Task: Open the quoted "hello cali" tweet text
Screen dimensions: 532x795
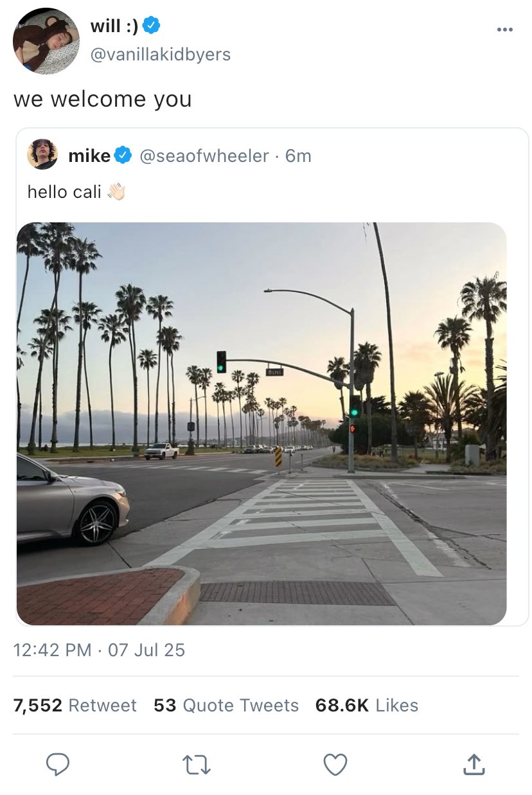Action: (x=64, y=192)
